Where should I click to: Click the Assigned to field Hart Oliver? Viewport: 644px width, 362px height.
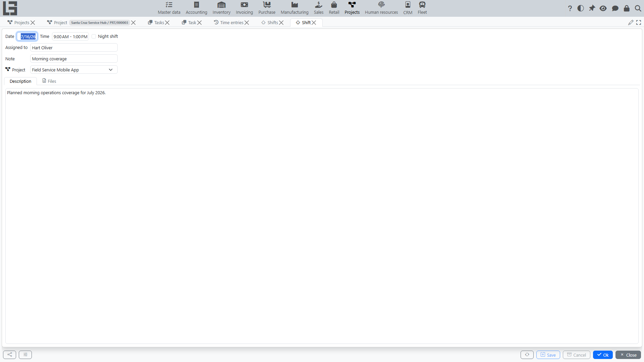coord(74,48)
